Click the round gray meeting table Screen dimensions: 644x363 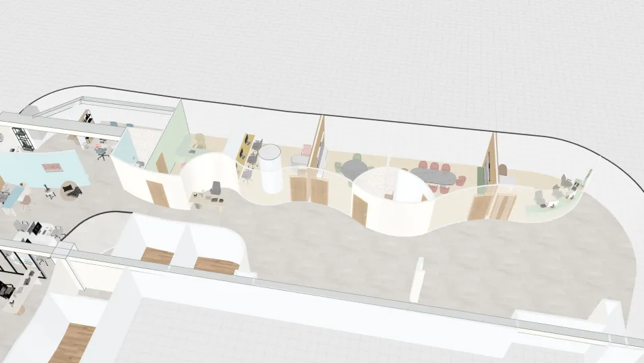click(353, 170)
